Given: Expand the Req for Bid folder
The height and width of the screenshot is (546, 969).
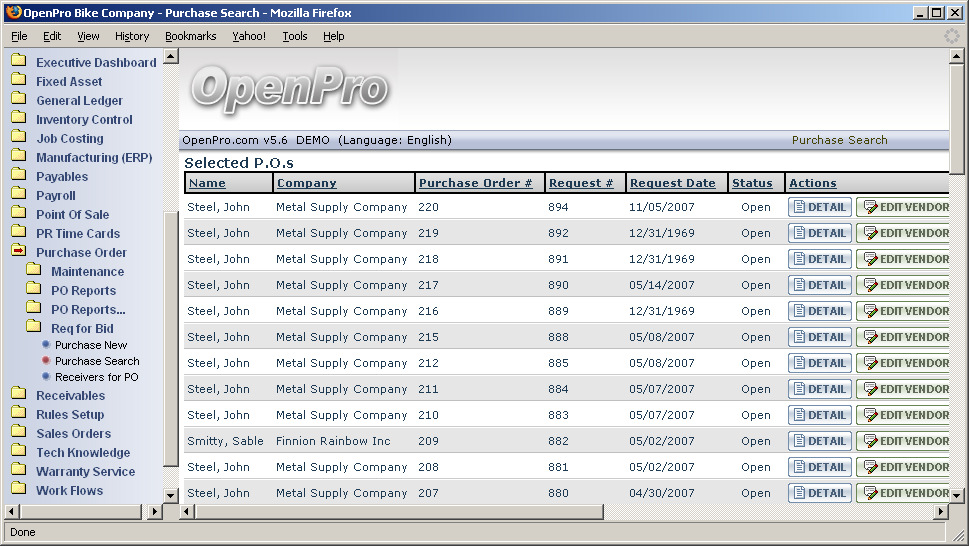Looking at the screenshot, I should coord(82,328).
